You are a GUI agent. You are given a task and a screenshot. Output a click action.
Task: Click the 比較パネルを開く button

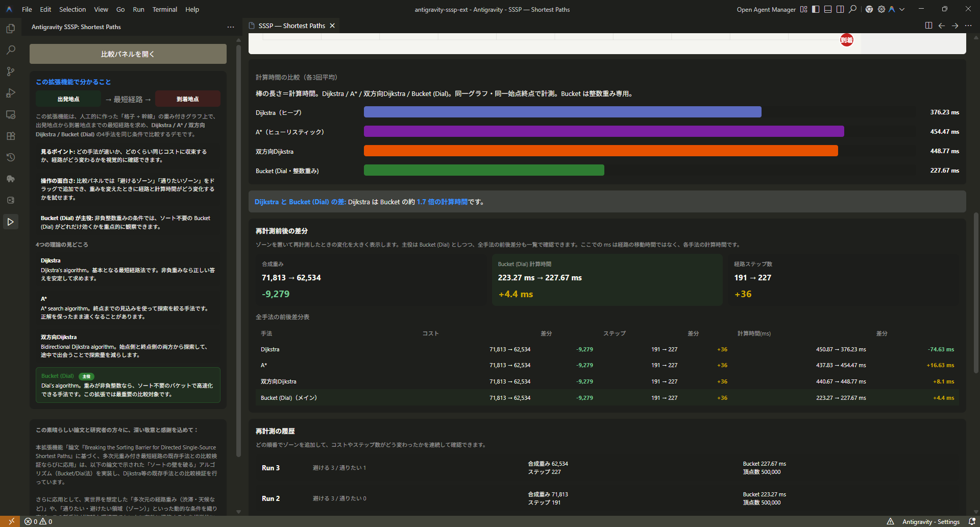(x=128, y=54)
